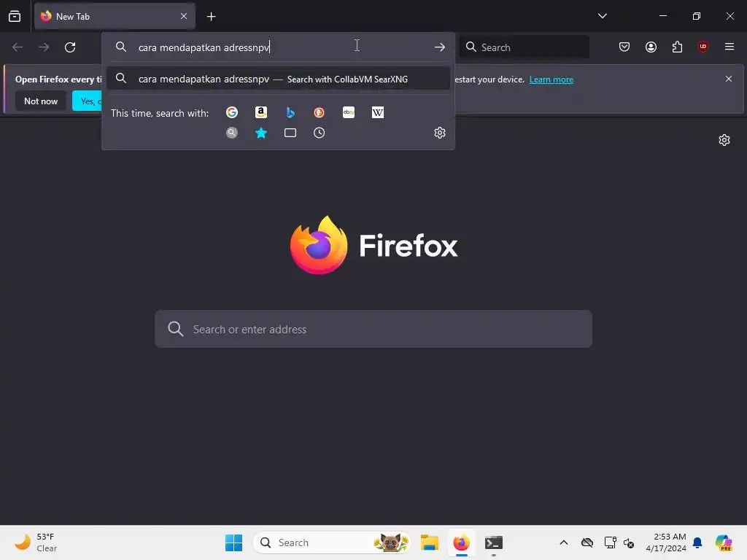The width and height of the screenshot is (747, 560).
Task: Search with Google engine icon
Action: pyautogui.click(x=232, y=112)
